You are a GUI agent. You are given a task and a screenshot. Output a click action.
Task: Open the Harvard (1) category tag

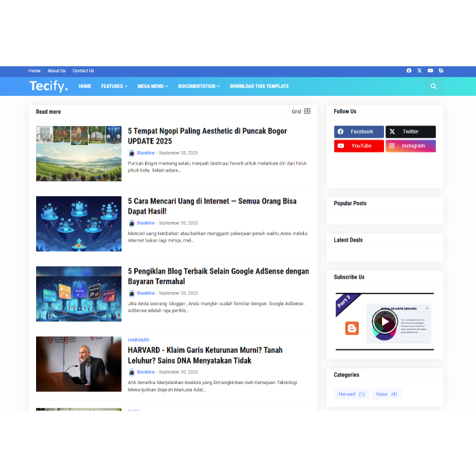pyautogui.click(x=351, y=394)
